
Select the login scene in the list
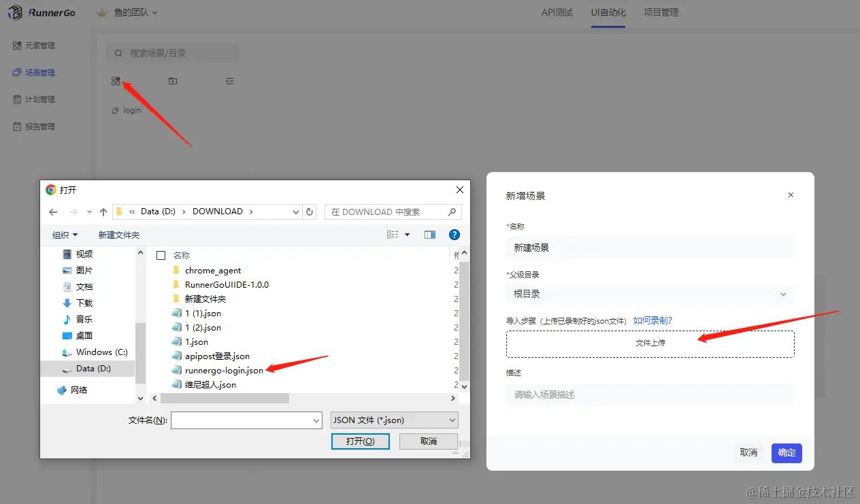pyautogui.click(x=127, y=110)
